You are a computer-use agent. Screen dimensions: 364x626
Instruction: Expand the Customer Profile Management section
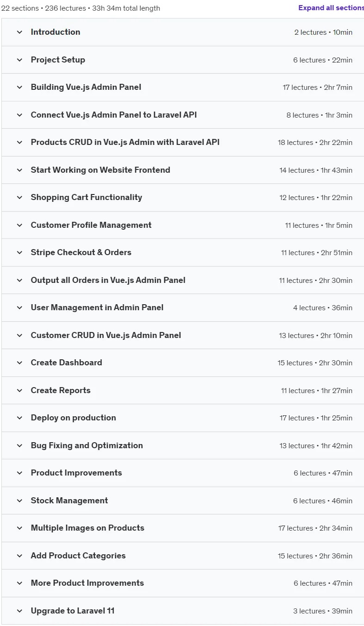[x=183, y=225]
